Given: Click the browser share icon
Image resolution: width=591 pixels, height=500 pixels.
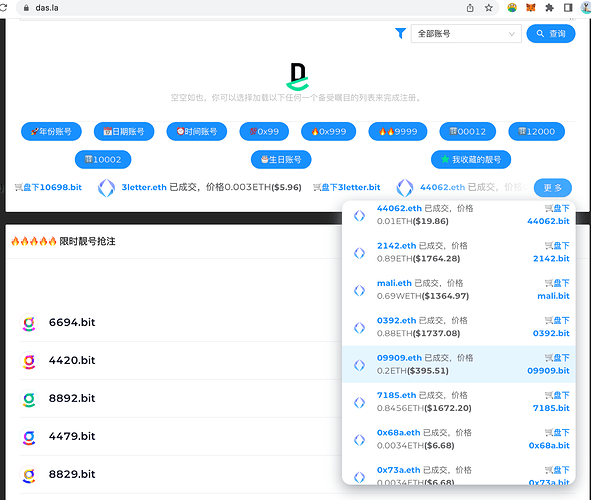Looking at the screenshot, I should 470,8.
